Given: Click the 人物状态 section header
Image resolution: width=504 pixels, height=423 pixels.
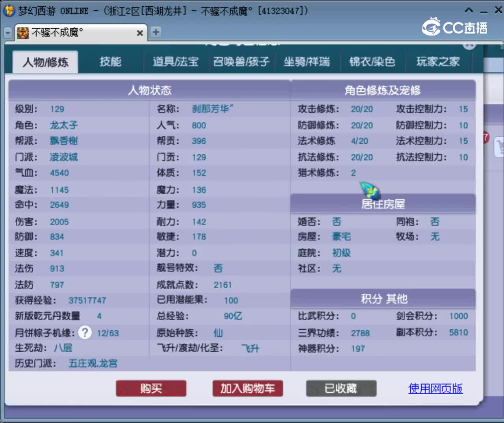Looking at the screenshot, I should coord(150,90).
